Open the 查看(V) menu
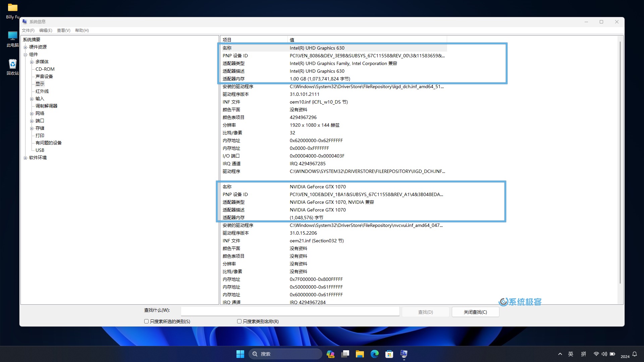644x362 pixels. 63,31
